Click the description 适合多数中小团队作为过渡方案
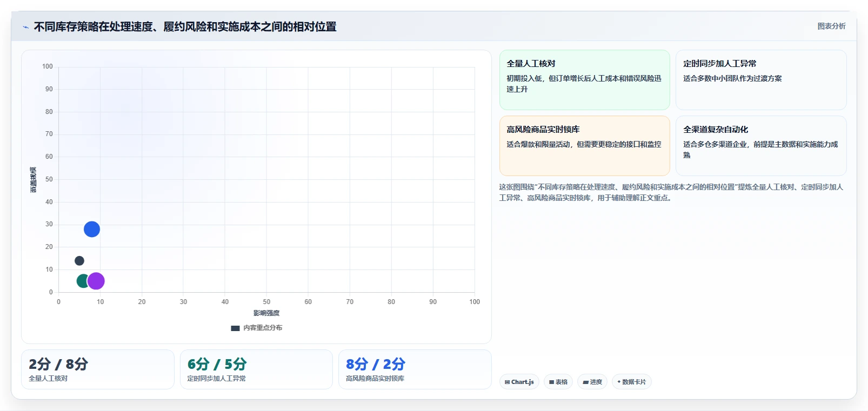This screenshot has width=868, height=411. 732,78
